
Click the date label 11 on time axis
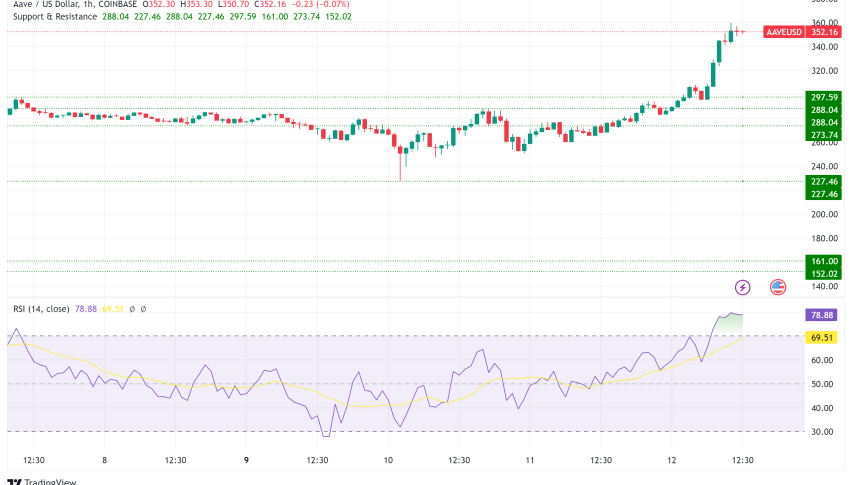530,460
